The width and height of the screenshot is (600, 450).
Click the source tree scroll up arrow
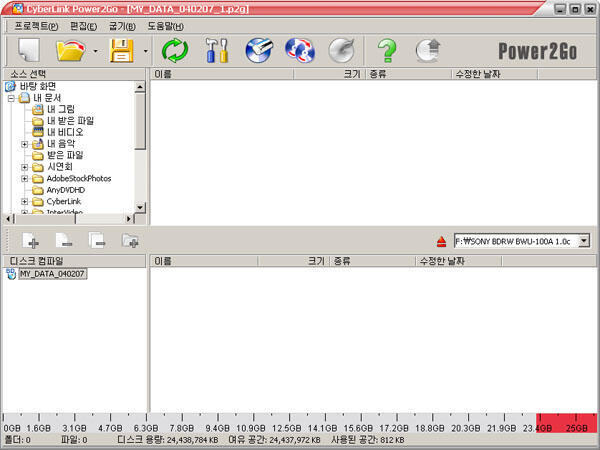140,87
